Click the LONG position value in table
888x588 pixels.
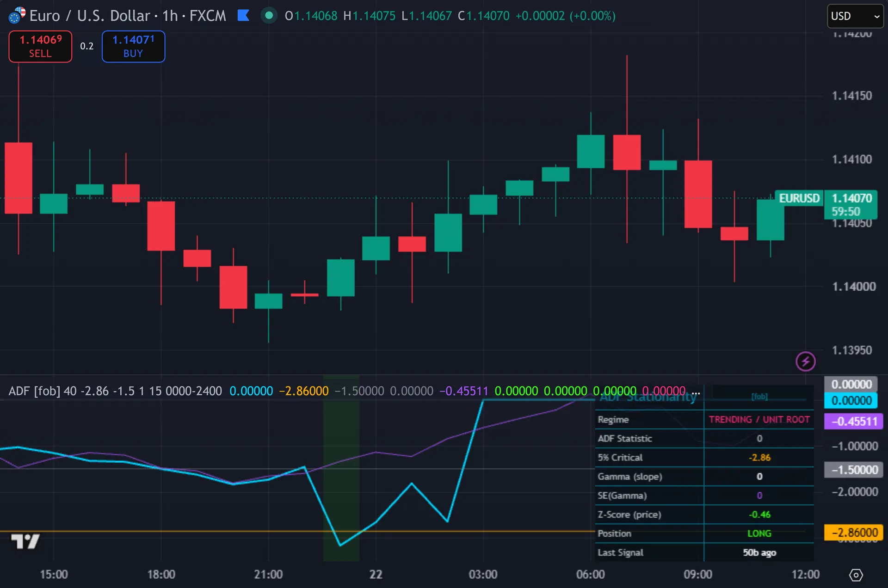[759, 533]
